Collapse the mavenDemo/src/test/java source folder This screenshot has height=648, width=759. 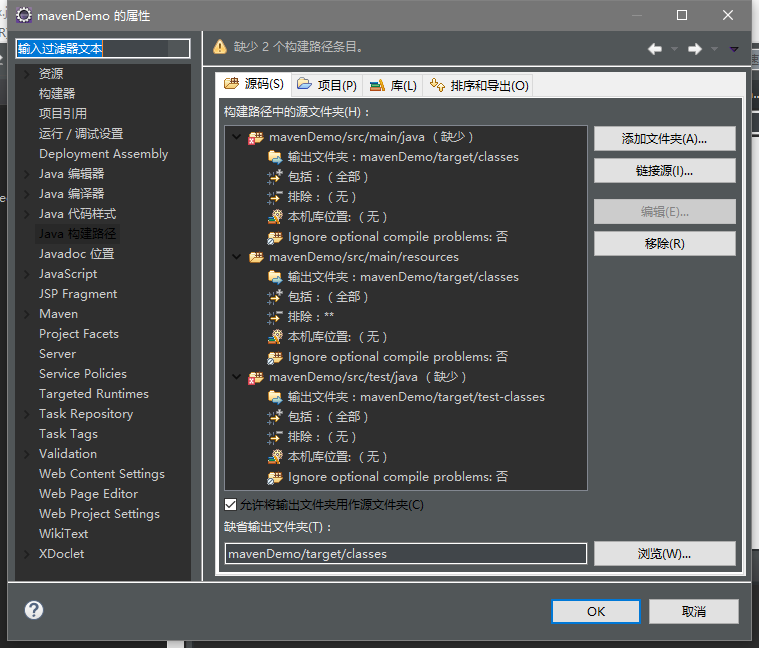237,377
